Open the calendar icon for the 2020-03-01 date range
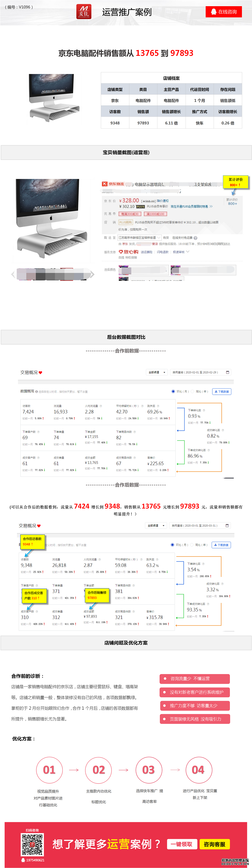Image resolution: width=252 pixels, height=868 pixels. click(227, 526)
